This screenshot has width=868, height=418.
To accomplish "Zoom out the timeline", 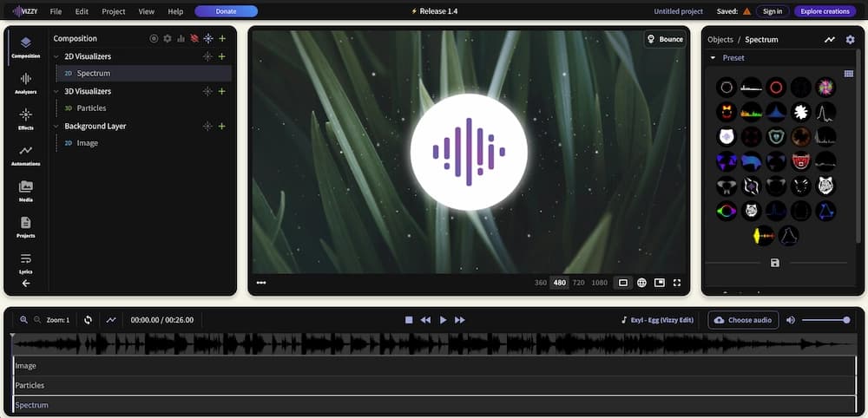I will pos(37,320).
